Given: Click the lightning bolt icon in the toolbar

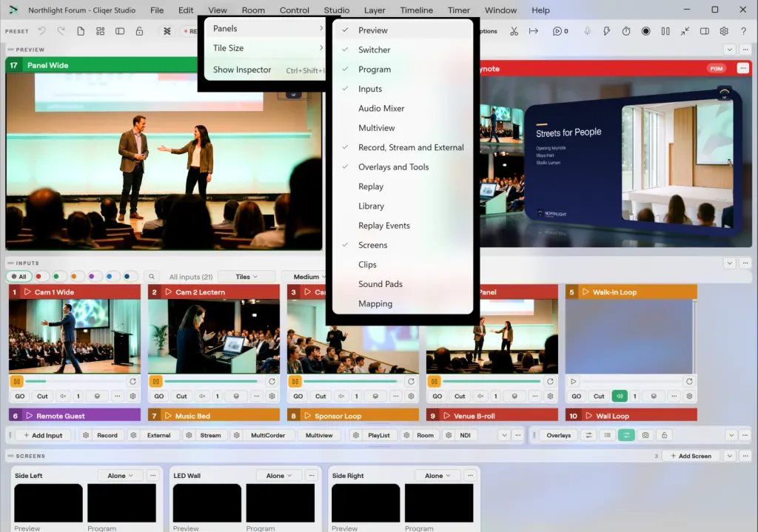Looking at the screenshot, I should point(606,31).
